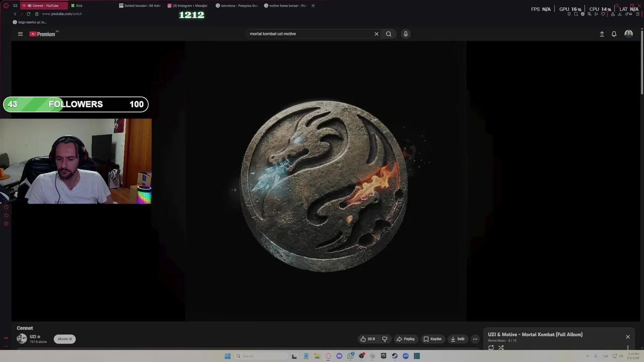Go to YouTube Premium home logo
Screen dimensions: 644x362
click(x=43, y=34)
